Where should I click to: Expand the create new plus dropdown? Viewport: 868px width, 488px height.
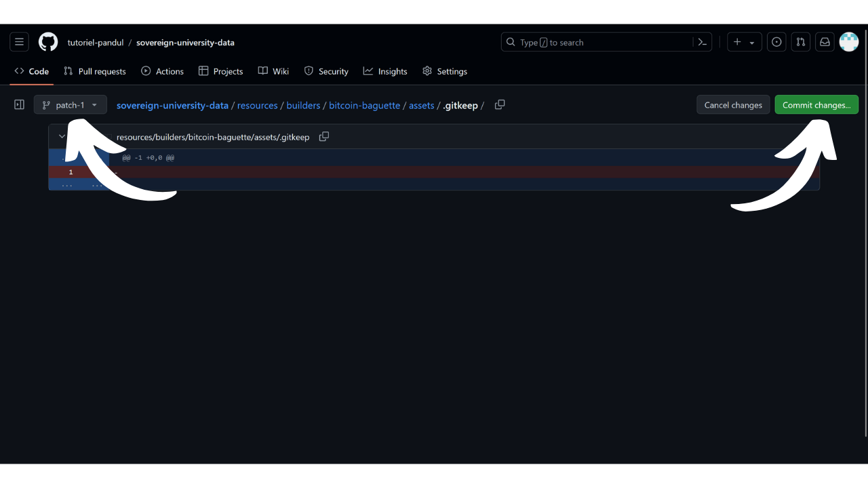(x=744, y=42)
